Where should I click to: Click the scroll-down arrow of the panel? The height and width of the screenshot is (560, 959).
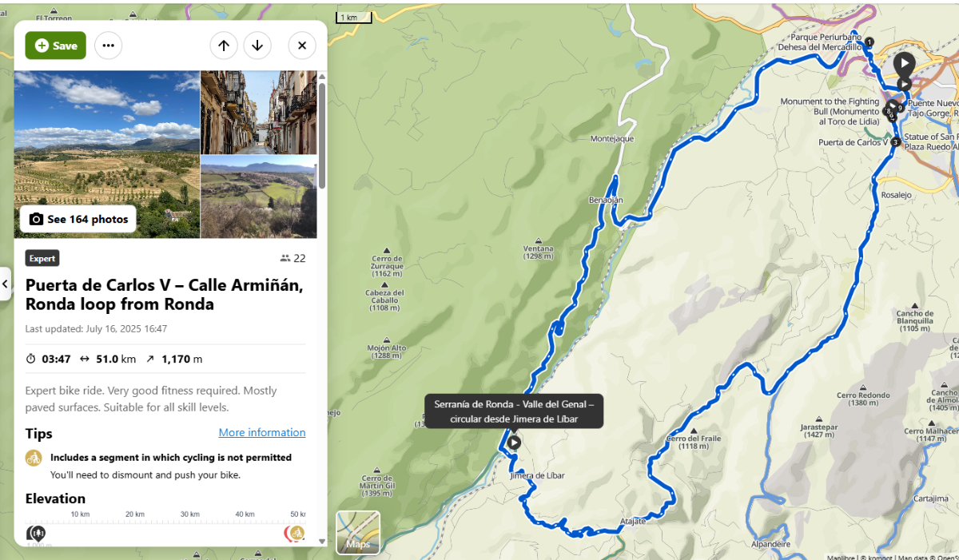(322, 541)
